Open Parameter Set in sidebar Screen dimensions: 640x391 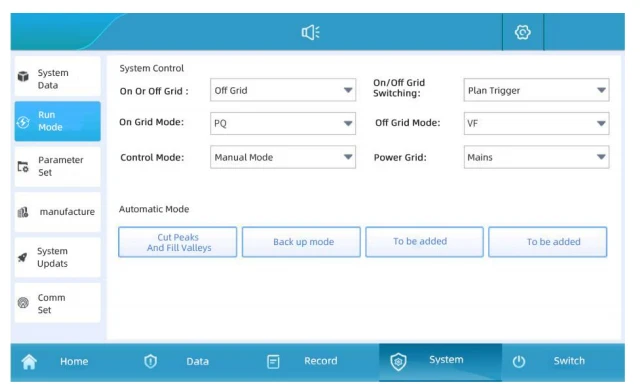click(x=58, y=167)
